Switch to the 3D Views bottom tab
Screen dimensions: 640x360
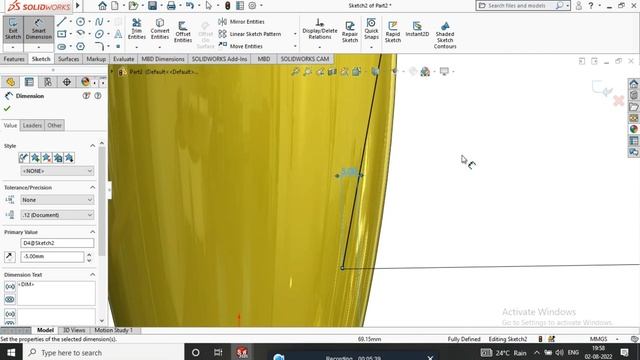[74, 330]
